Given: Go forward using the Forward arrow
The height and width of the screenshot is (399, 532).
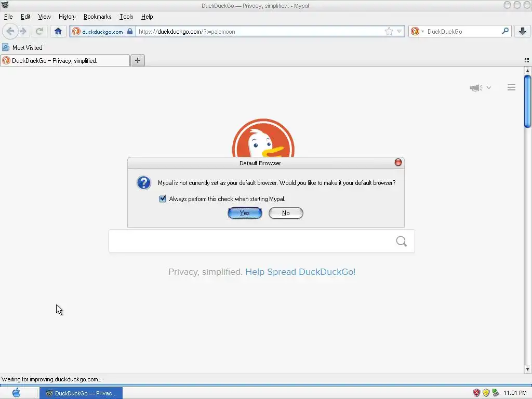Looking at the screenshot, I should pos(23,32).
